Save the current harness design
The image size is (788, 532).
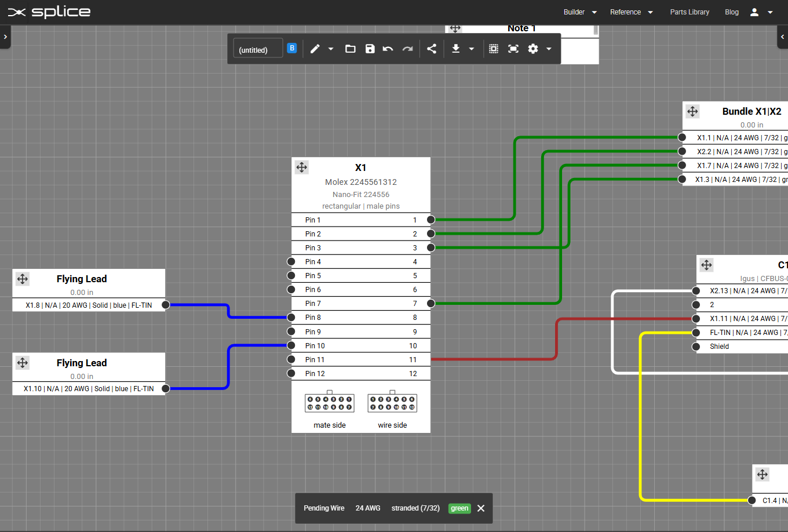[370, 49]
